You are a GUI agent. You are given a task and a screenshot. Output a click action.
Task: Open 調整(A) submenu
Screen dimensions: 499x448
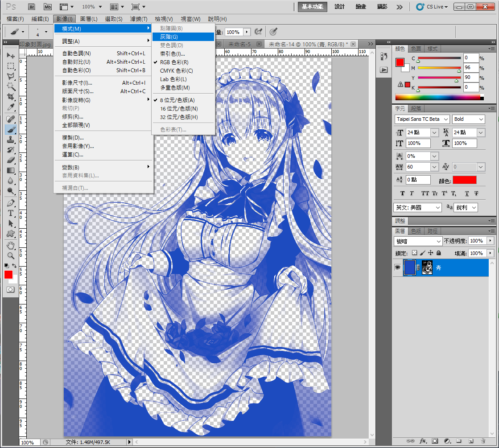(103, 41)
